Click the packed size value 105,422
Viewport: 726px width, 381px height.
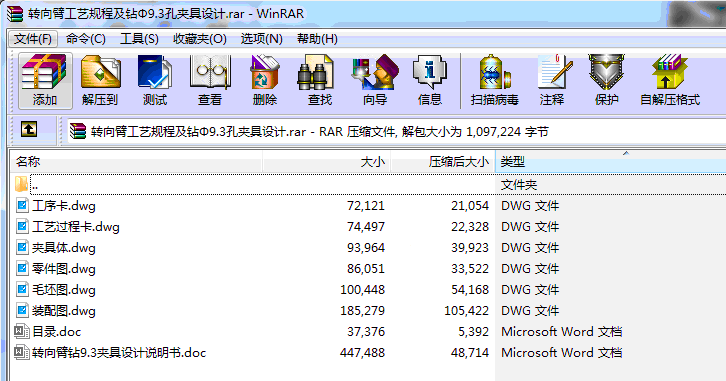(466, 311)
